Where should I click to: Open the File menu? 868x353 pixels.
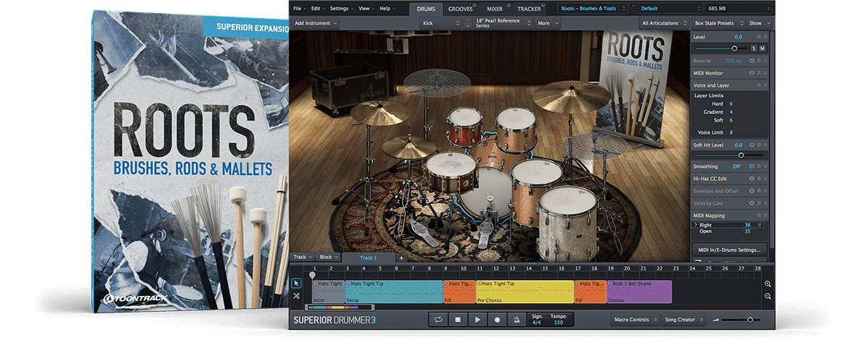(299, 8)
